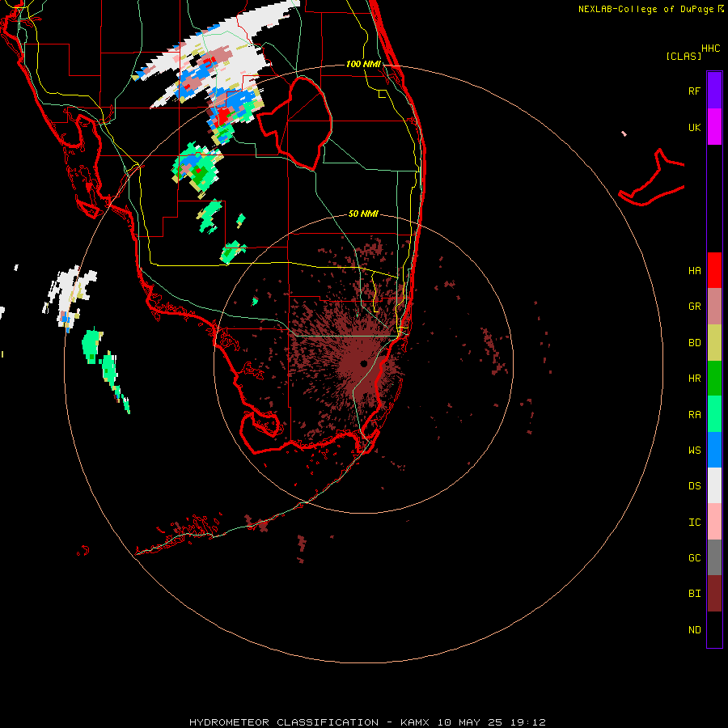This screenshot has height=728, width=728.
Task: Click the UK magenta legend swatch
Action: (x=714, y=127)
